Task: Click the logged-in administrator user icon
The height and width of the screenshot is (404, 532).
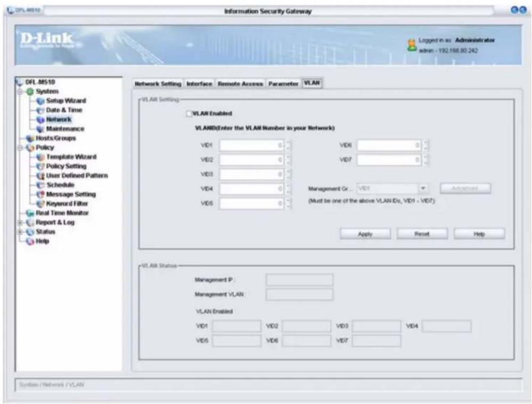Action: click(x=412, y=45)
